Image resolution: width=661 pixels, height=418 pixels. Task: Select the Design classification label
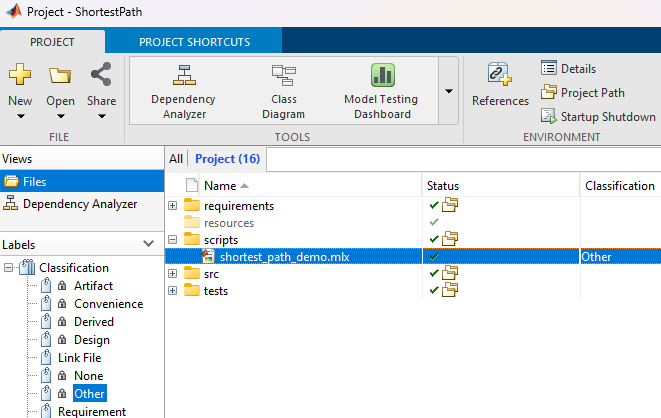(x=93, y=340)
